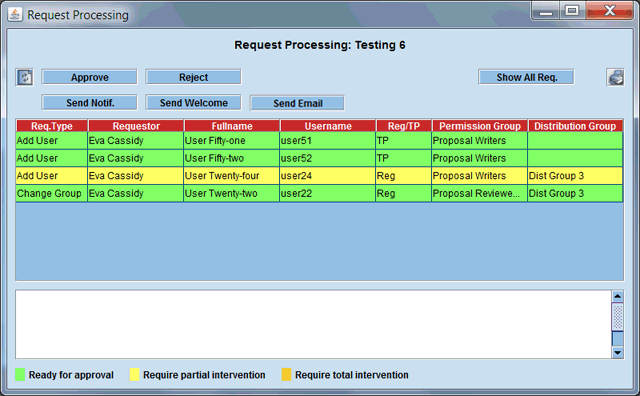Click the message area scroll up arrow
The image size is (640, 396).
(x=618, y=296)
